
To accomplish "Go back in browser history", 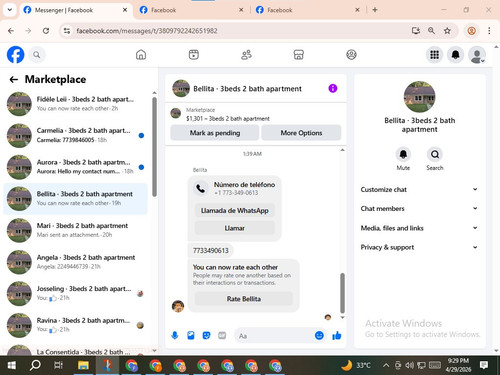I will point(11,31).
